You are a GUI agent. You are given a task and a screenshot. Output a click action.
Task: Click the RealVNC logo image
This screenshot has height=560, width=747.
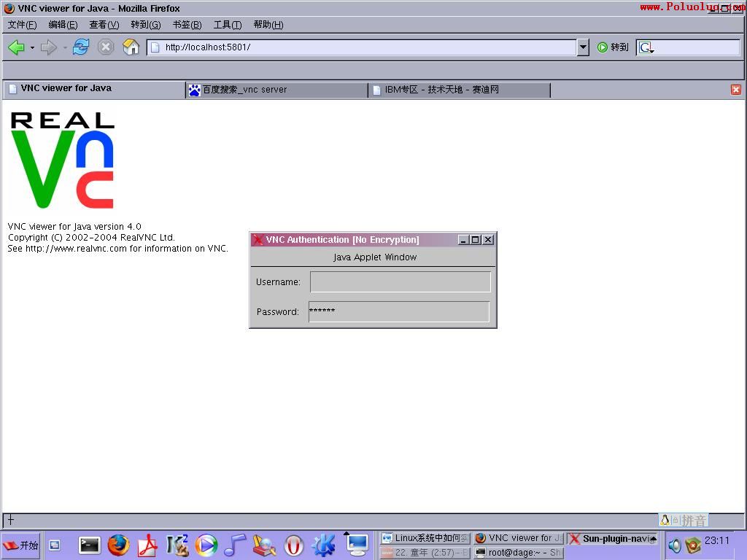(x=63, y=160)
